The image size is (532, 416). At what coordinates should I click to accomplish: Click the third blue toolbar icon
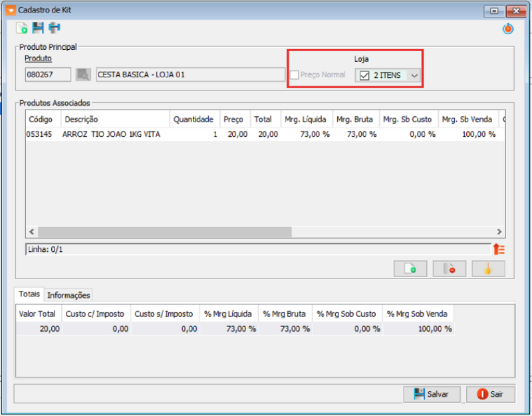(x=54, y=28)
